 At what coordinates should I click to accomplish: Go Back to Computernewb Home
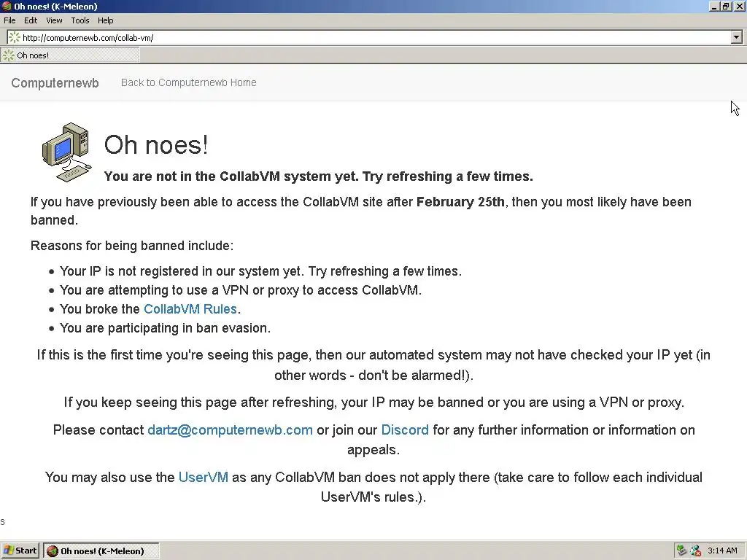[x=189, y=82]
